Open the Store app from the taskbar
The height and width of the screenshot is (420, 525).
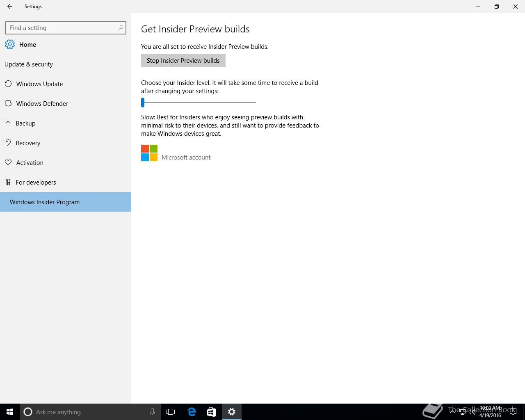pyautogui.click(x=211, y=412)
